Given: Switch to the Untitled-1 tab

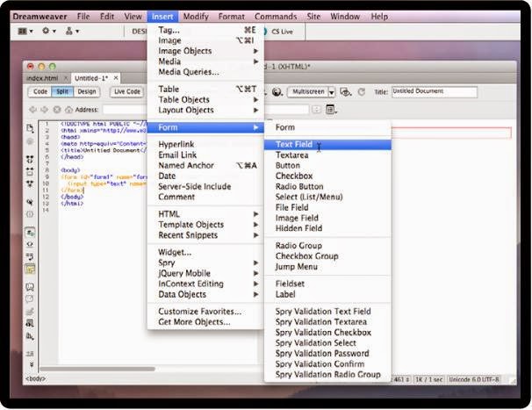Looking at the screenshot, I should (91, 78).
